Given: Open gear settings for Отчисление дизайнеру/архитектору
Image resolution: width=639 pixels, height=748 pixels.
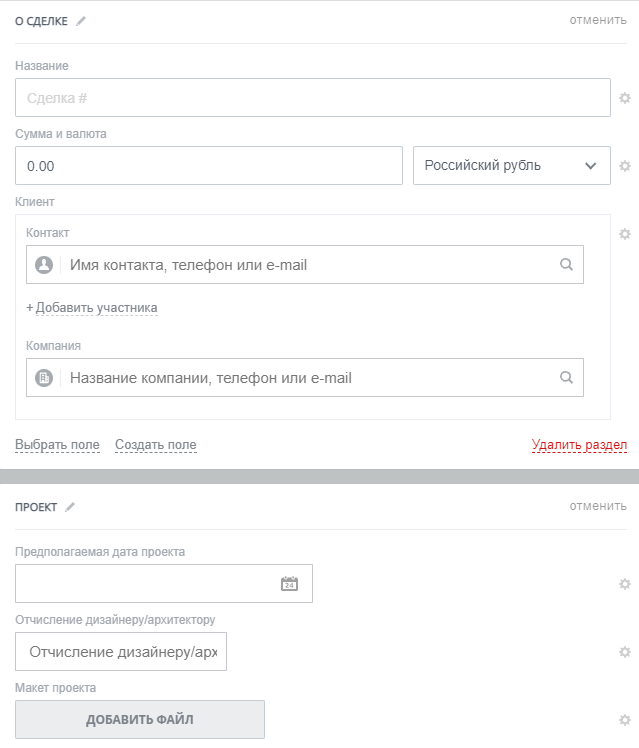Looking at the screenshot, I should [625, 652].
